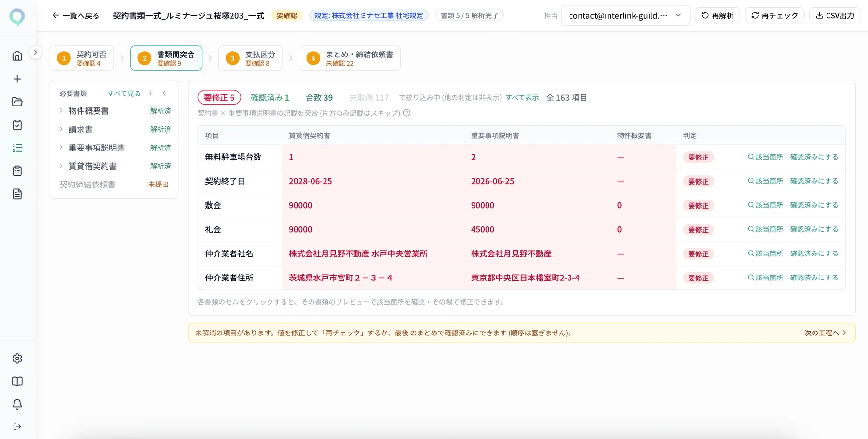
Task: Open 該当箇所 for 礼金 row
Action: (765, 229)
